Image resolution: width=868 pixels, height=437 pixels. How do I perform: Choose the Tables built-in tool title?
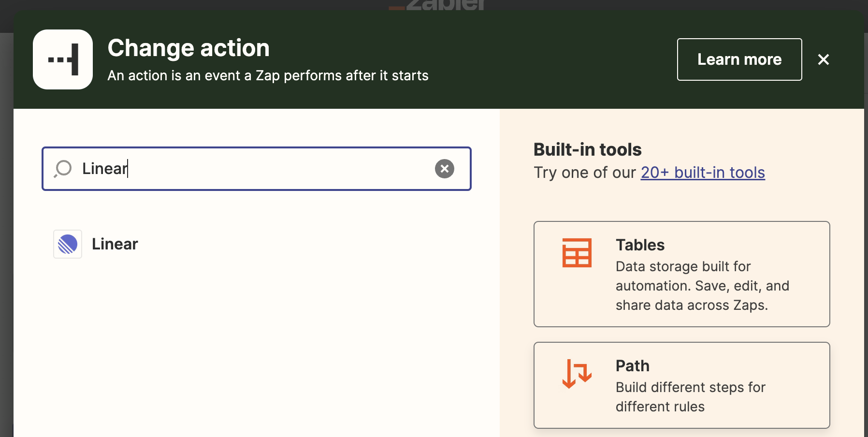coord(640,245)
